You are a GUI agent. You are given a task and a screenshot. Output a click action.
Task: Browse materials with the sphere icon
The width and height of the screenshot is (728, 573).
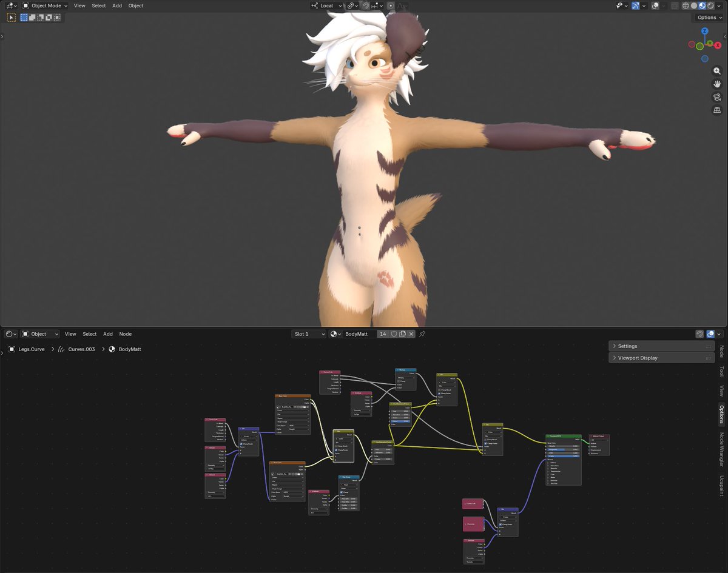pyautogui.click(x=336, y=334)
